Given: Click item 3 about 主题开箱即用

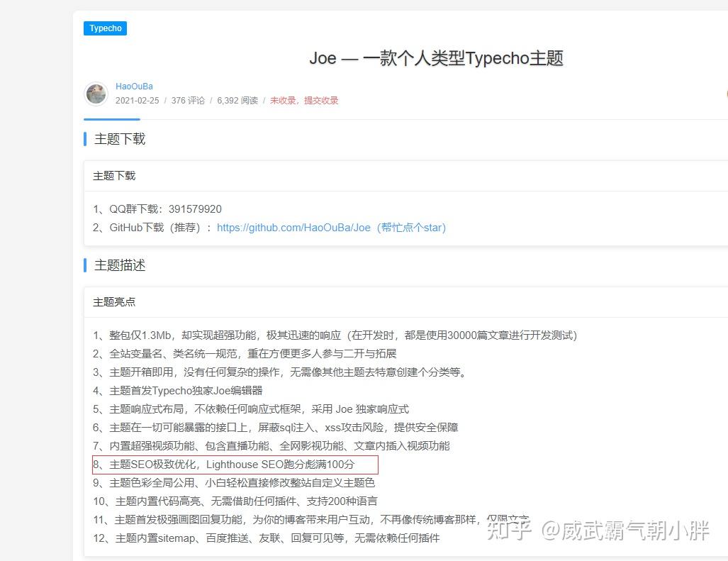Looking at the screenshot, I should point(280,372).
